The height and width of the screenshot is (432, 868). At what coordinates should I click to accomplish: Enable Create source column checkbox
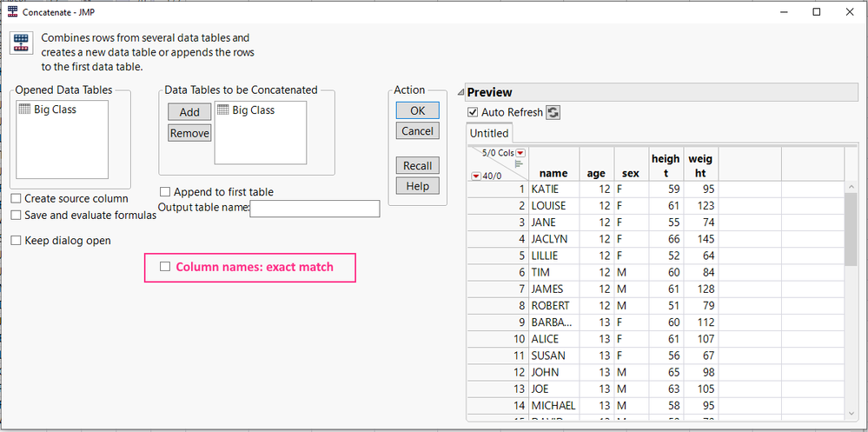point(17,199)
